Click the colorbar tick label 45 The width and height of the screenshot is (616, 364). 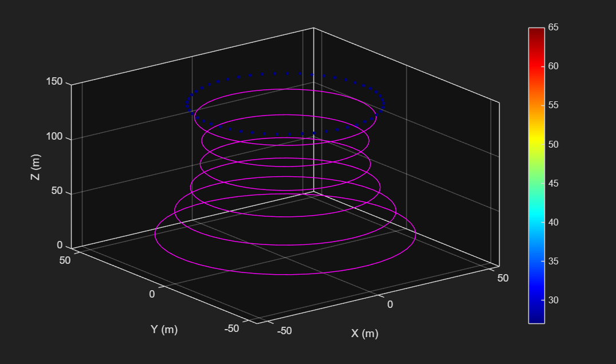pos(553,184)
